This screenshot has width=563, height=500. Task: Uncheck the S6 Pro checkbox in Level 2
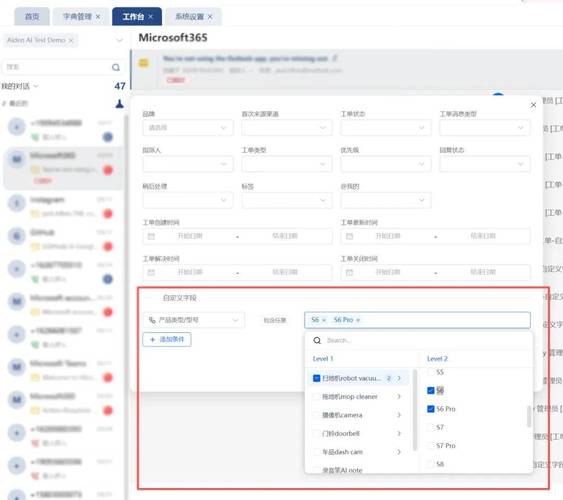(x=431, y=409)
